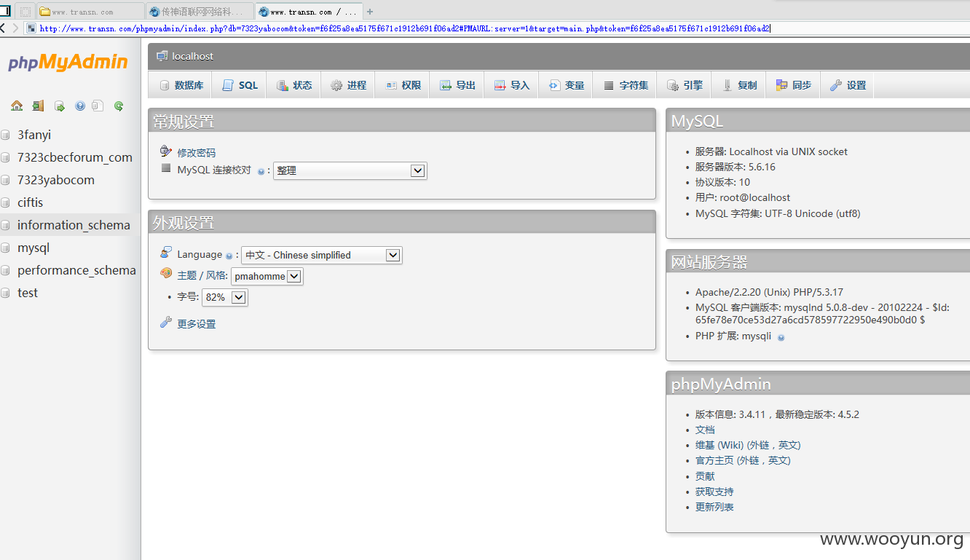Open the 获取支持 link
The width and height of the screenshot is (970, 560).
pos(714,492)
